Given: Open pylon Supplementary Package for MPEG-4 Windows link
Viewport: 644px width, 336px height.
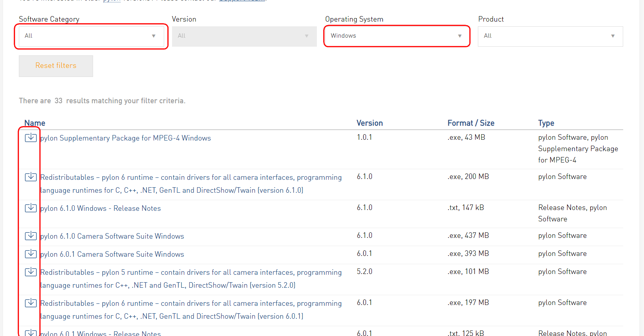Looking at the screenshot, I should [x=126, y=138].
